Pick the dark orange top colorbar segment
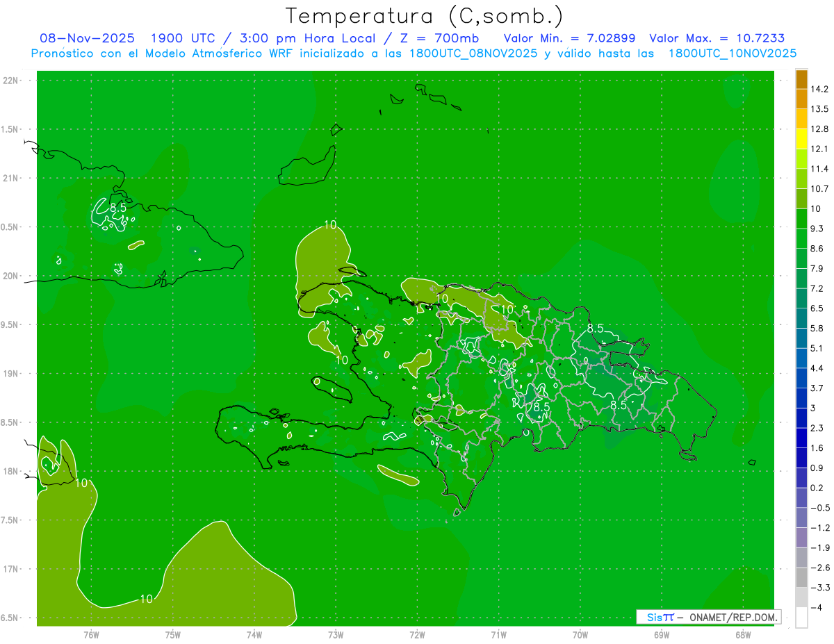834x644 pixels. 801,79
